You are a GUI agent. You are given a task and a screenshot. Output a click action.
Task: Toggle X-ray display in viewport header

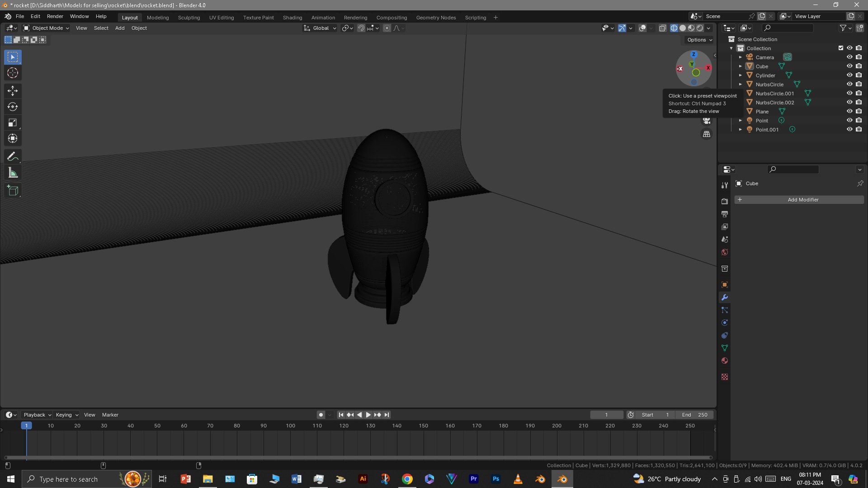[x=662, y=28]
